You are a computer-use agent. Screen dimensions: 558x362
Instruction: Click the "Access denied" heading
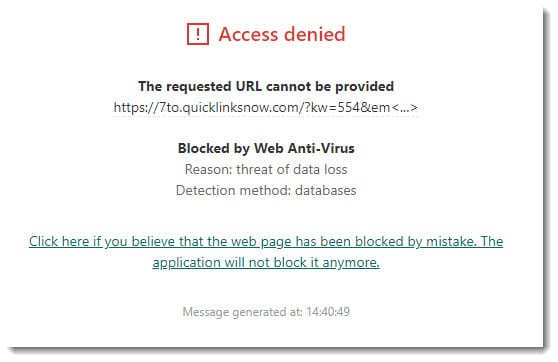[281, 35]
